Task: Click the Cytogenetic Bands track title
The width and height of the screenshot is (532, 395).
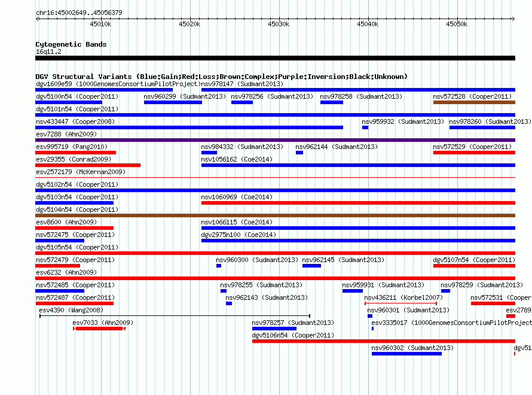Action: [71, 44]
